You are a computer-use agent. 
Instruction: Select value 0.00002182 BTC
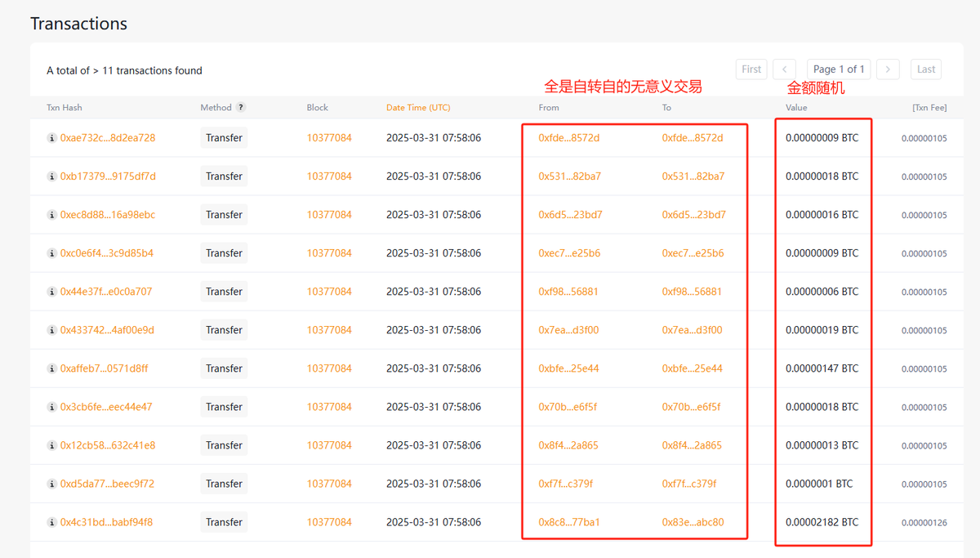click(822, 522)
